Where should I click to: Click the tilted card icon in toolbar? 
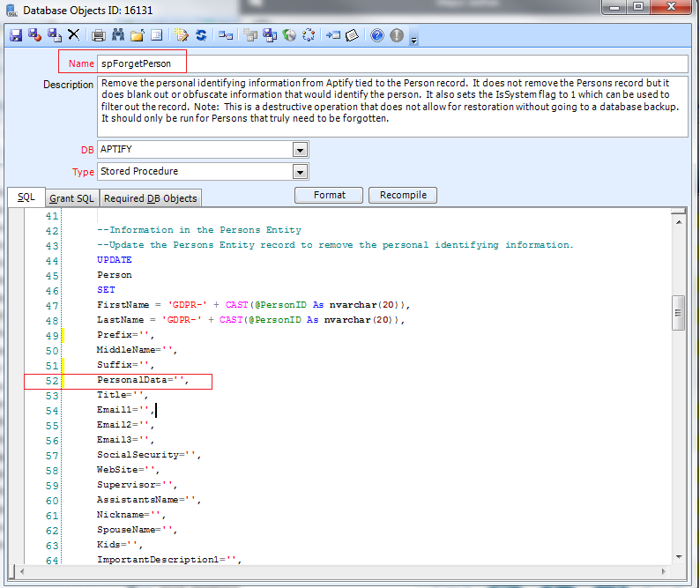click(353, 35)
